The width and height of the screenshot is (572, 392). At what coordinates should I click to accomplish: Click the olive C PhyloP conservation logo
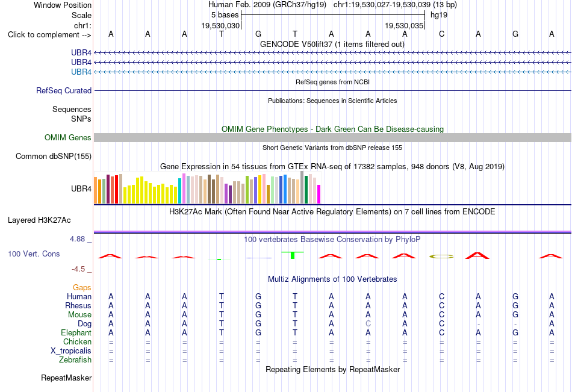[441, 257]
